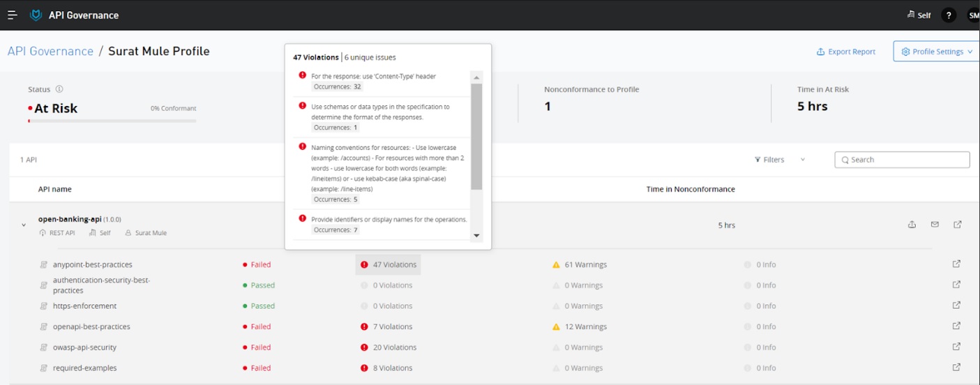Click 20 Violations for owasp-api-security
Viewport: 980px width, 385px height.
(389, 347)
